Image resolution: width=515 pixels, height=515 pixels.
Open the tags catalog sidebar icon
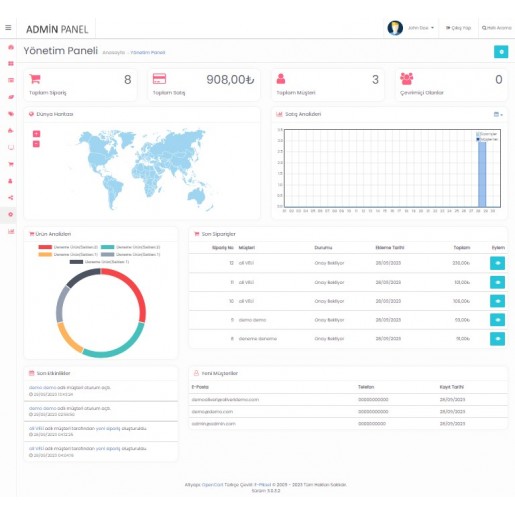pyautogui.click(x=11, y=114)
